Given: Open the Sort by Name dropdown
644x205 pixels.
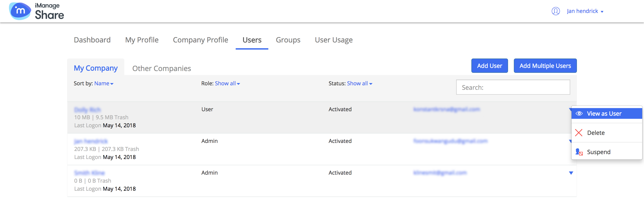Looking at the screenshot, I should tap(104, 83).
